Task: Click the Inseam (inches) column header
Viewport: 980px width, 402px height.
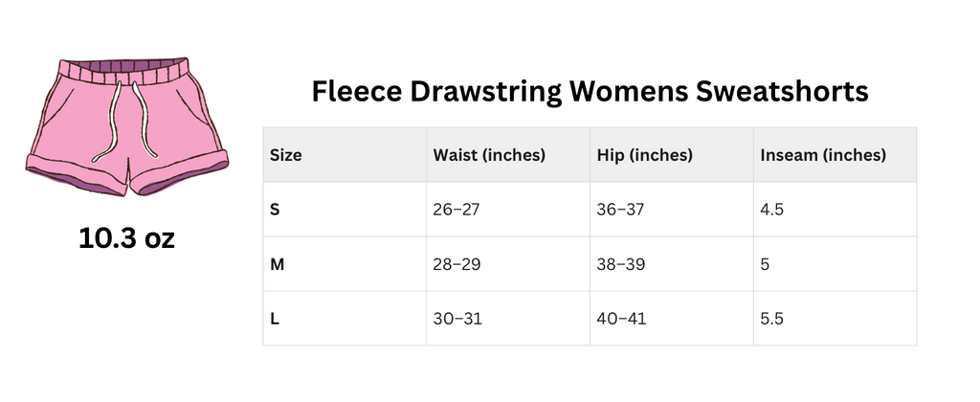Action: (823, 154)
